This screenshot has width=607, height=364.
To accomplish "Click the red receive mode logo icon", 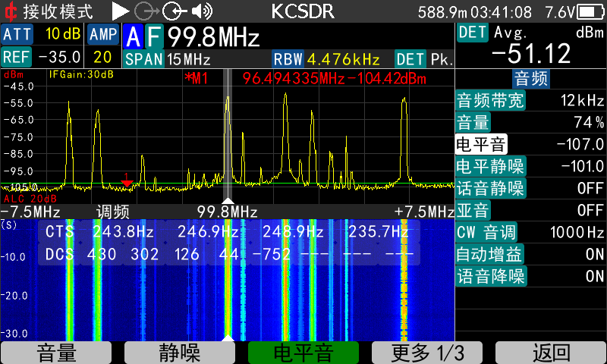I will 11,11.
